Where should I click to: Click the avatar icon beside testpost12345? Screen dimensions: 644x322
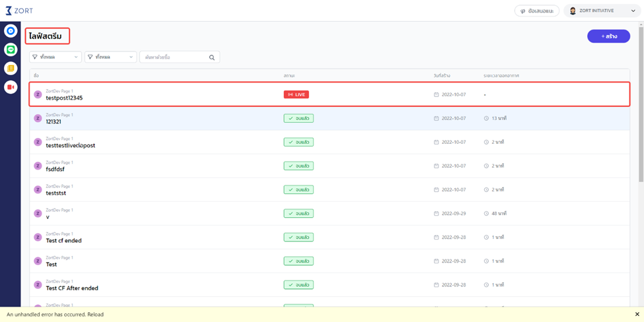click(x=38, y=94)
